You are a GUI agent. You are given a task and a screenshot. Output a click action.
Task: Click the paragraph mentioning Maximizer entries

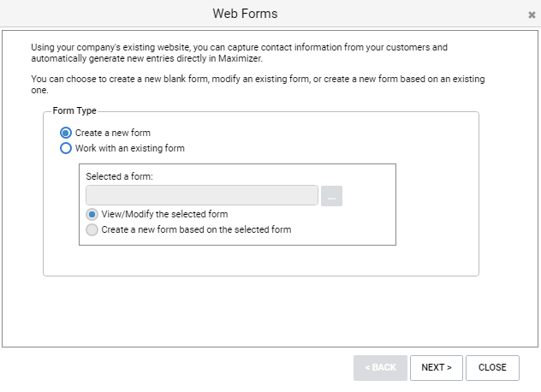click(239, 53)
